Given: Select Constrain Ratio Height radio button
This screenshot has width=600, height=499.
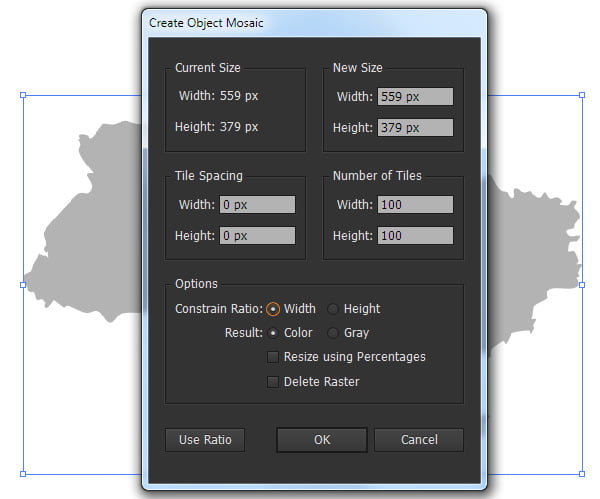Looking at the screenshot, I should tap(333, 309).
